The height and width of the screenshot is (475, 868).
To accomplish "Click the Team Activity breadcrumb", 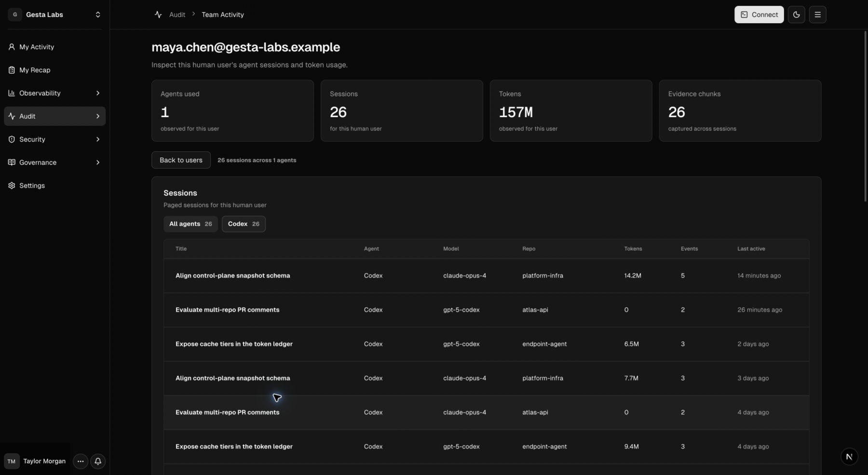I will click(x=223, y=14).
